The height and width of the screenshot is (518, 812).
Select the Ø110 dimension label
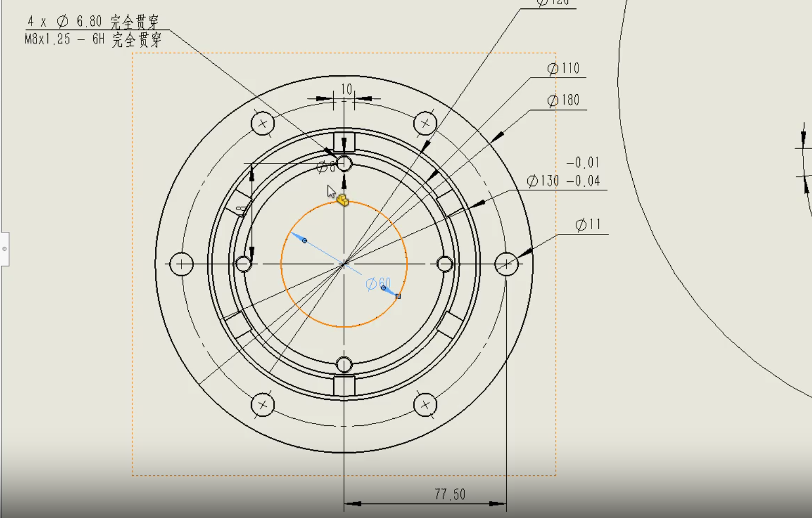(x=563, y=69)
